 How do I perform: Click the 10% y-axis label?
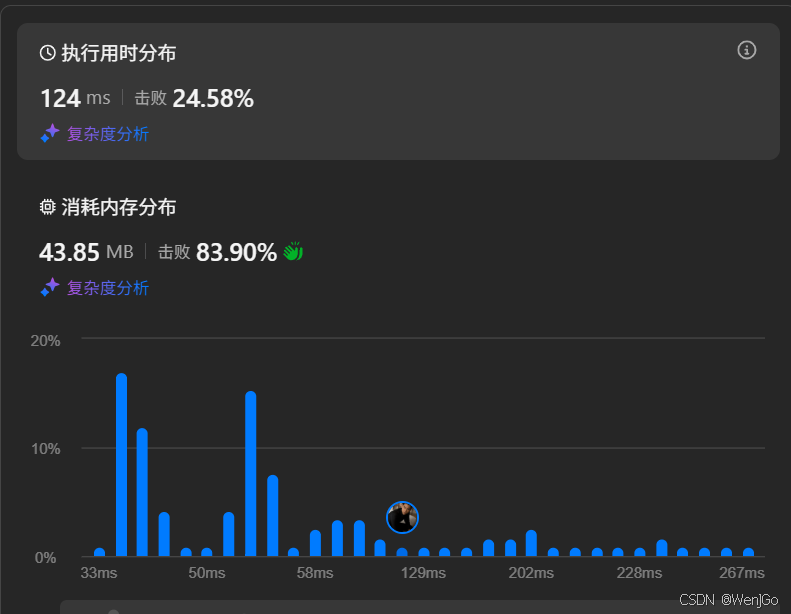point(45,449)
